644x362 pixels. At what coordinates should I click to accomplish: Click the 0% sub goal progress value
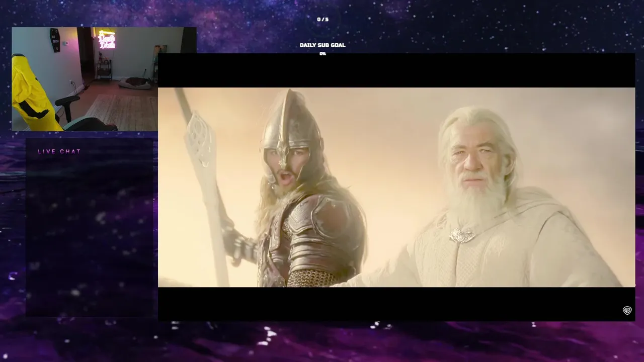tap(323, 54)
